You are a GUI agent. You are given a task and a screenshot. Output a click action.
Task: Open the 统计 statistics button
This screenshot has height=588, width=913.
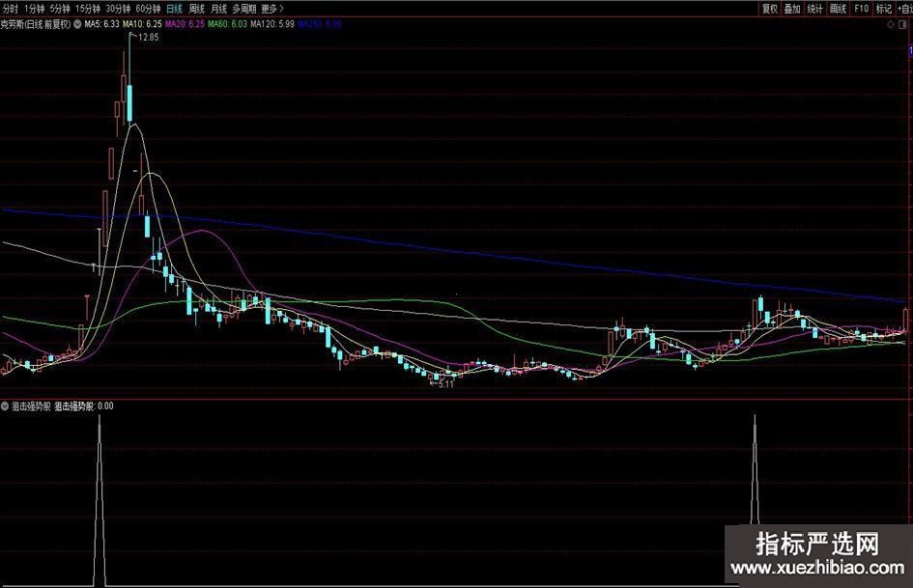(814, 9)
